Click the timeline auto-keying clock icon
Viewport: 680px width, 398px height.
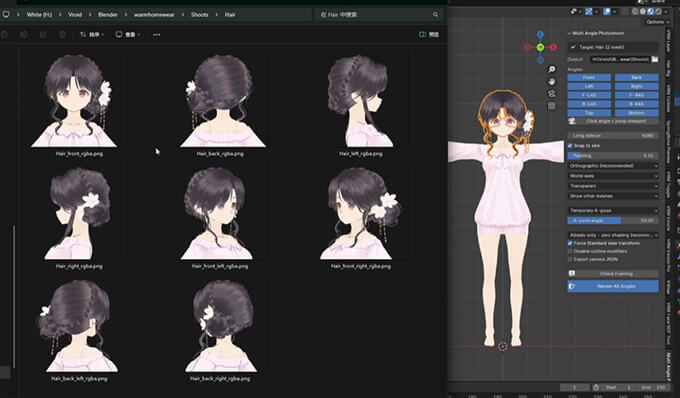tap(596, 387)
